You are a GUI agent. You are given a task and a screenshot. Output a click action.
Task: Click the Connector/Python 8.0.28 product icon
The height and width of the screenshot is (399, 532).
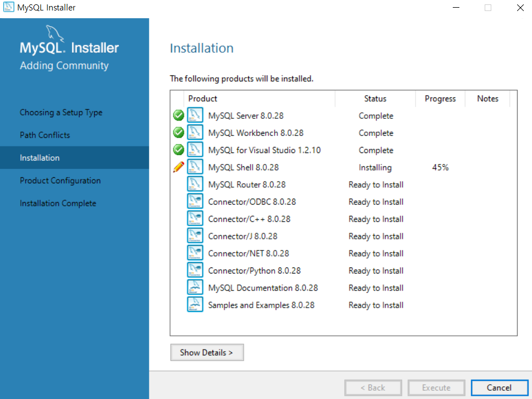(195, 270)
